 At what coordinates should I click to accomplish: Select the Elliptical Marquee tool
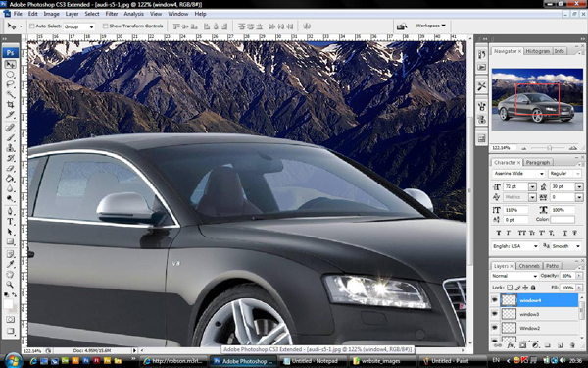point(10,75)
